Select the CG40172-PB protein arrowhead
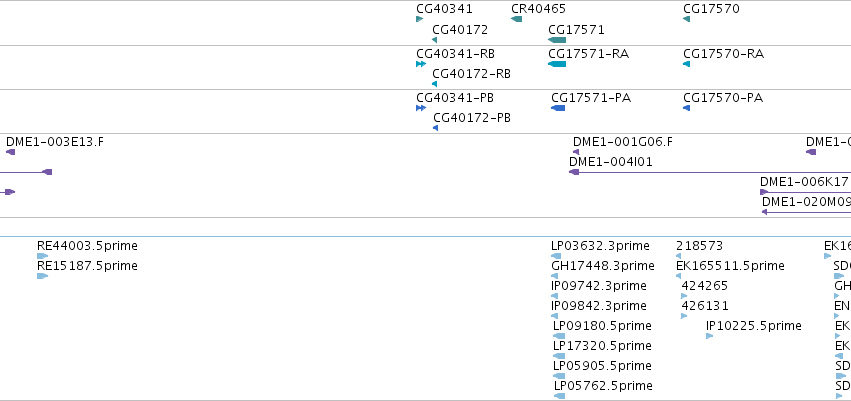The height and width of the screenshot is (401, 851). 435,128
